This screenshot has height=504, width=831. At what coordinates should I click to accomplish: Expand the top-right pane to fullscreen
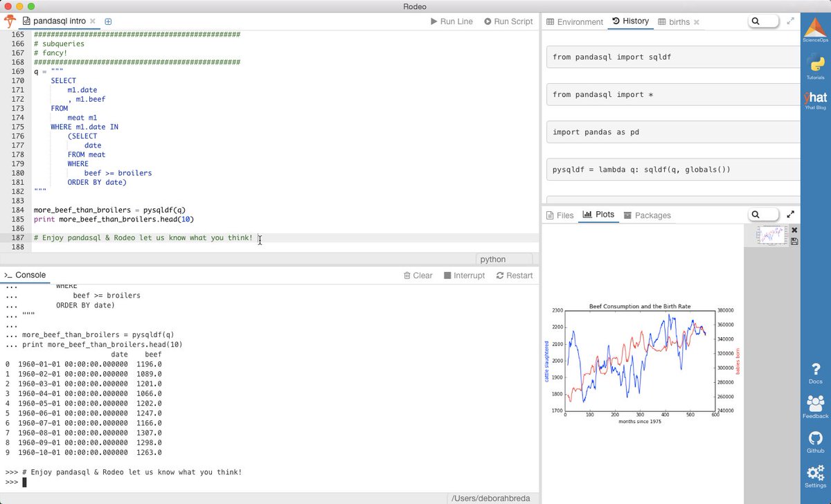[791, 21]
